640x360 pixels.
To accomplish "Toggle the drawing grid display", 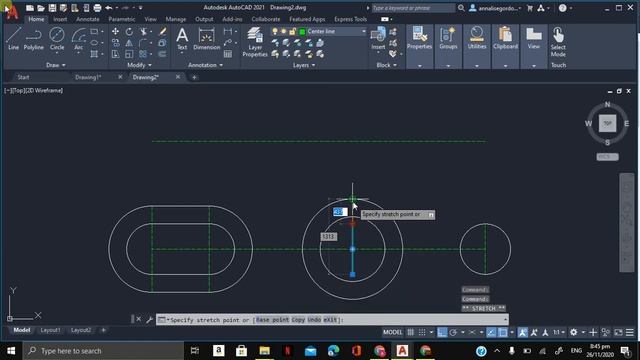I will point(411,333).
